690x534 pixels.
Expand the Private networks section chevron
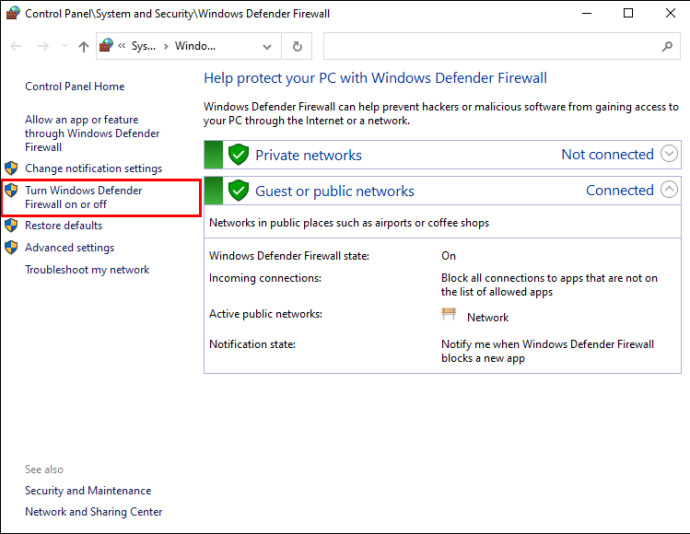tap(669, 154)
